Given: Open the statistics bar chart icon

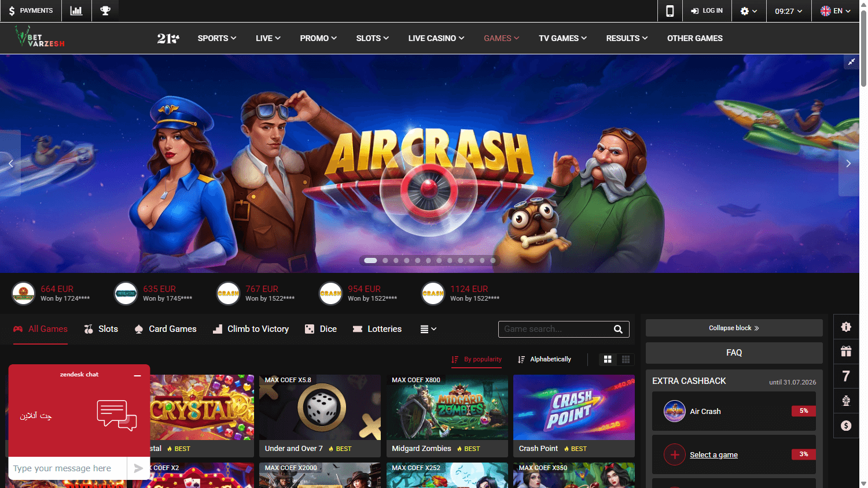Looking at the screenshot, I should click(x=76, y=11).
